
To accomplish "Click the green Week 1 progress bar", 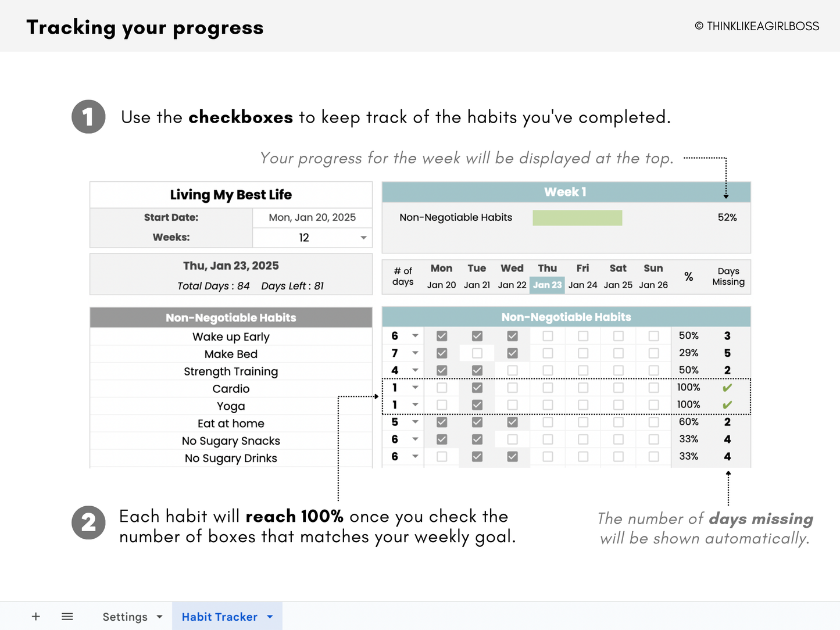I will click(x=577, y=217).
